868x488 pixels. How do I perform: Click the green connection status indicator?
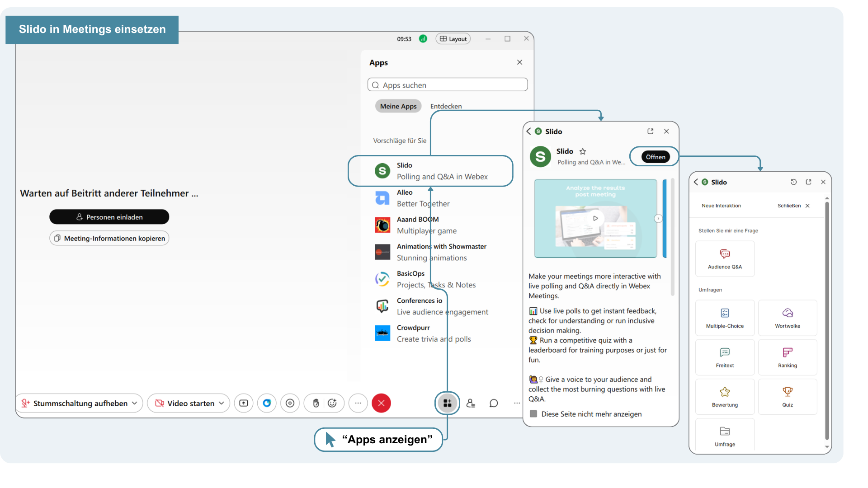click(423, 39)
